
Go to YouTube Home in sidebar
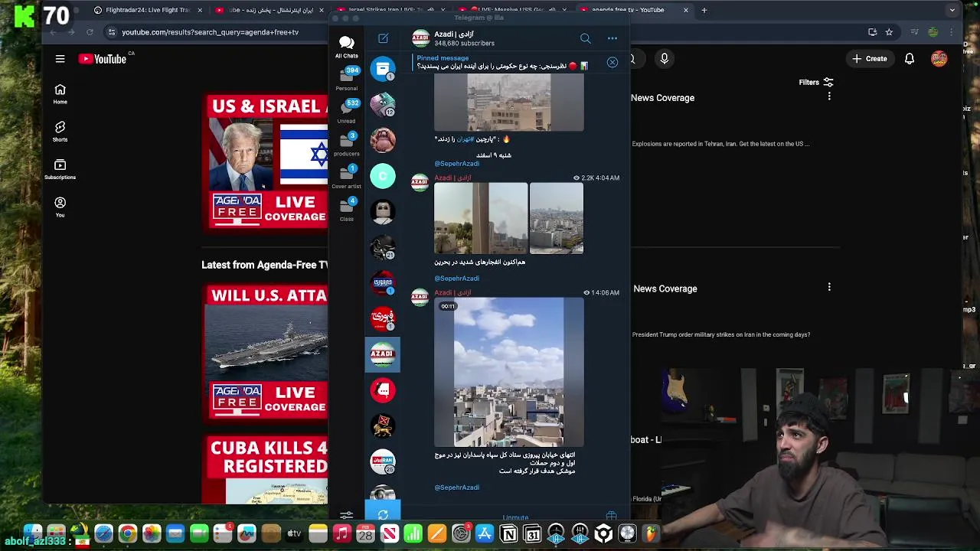[x=60, y=94]
